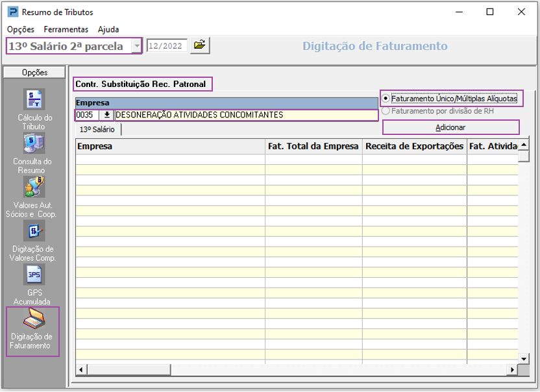
Task: Open Cálculo do Tributo in sidebar
Action: 34,100
